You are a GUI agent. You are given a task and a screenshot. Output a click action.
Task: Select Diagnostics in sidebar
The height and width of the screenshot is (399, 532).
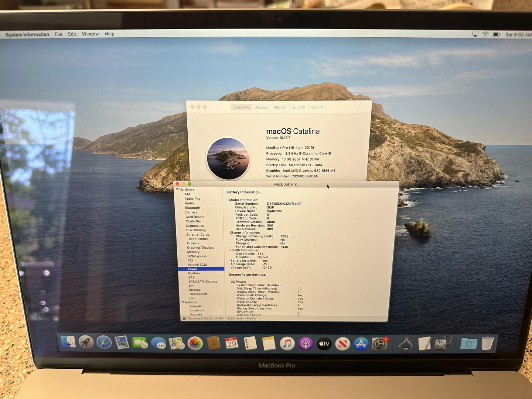click(x=195, y=226)
